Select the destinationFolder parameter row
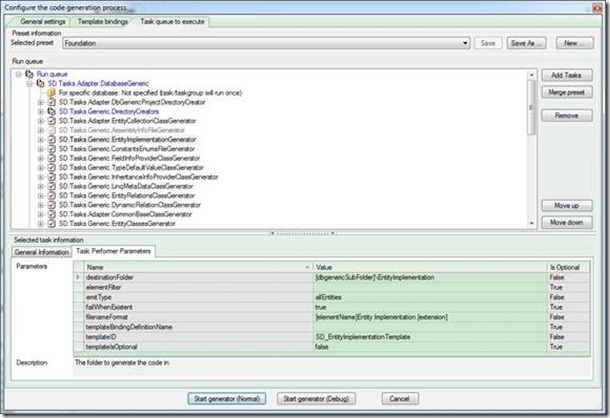The height and width of the screenshot is (418, 610). tap(332, 277)
